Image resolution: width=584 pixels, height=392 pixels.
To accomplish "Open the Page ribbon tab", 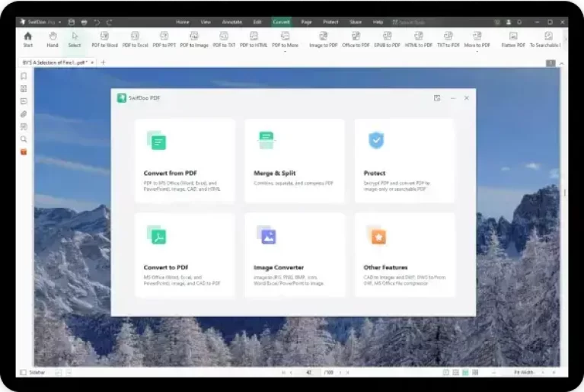I will pyautogui.click(x=307, y=22).
